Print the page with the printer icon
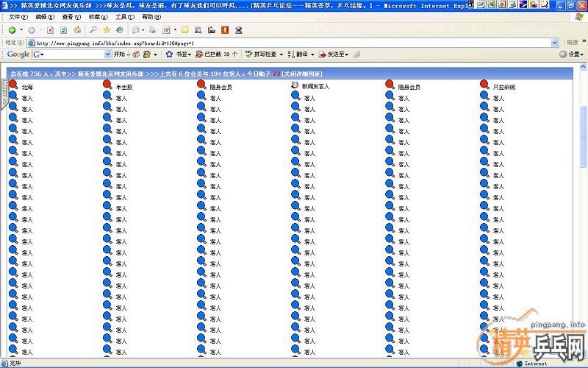588x368 pixels. 152,30
